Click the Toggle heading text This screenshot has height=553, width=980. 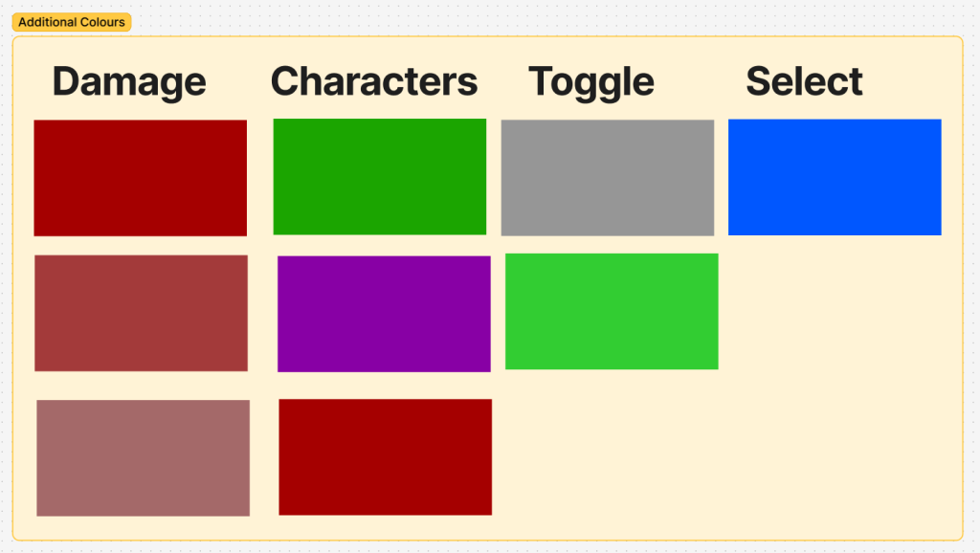[x=591, y=82]
